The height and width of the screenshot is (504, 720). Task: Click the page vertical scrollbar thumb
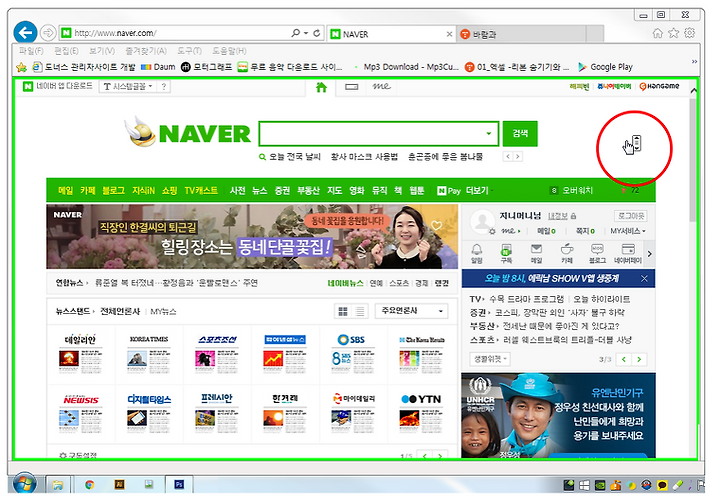(693, 161)
